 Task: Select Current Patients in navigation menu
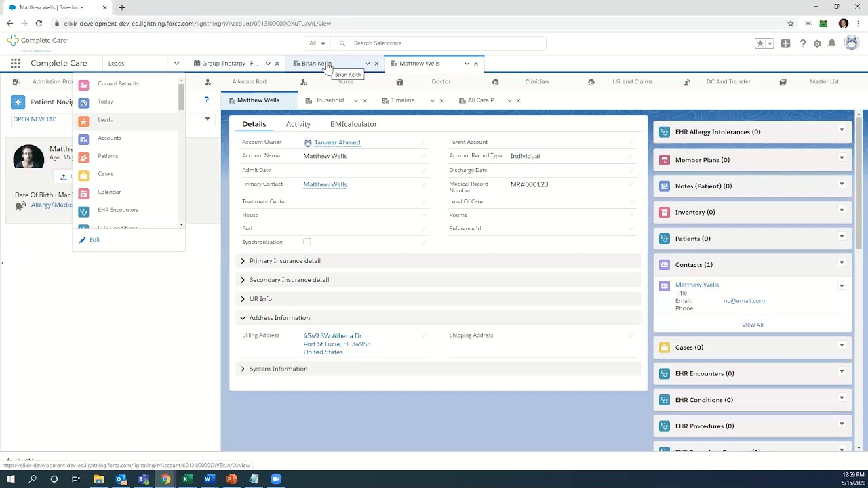(x=118, y=83)
